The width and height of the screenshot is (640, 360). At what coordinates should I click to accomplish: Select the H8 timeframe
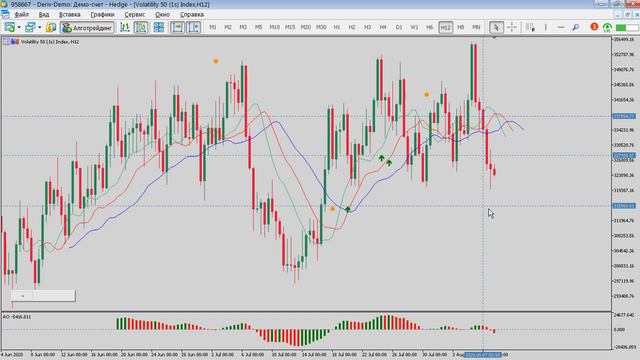(x=461, y=27)
